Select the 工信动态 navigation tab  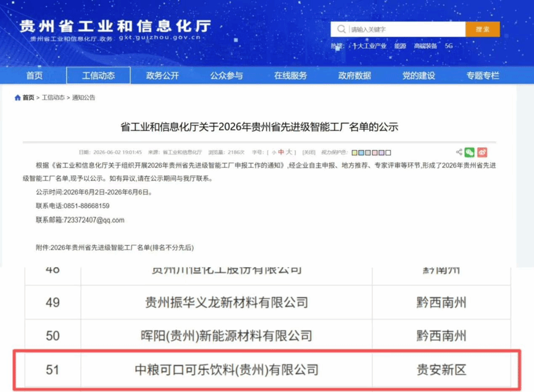98,75
